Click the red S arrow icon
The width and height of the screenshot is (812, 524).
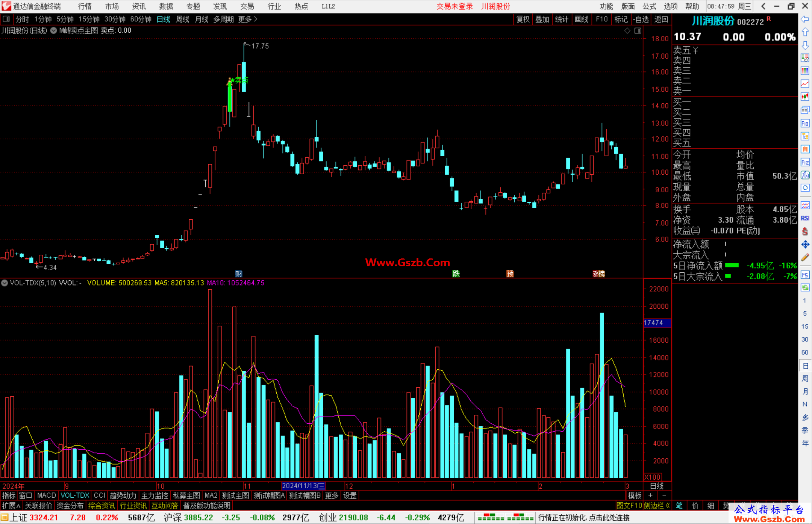click(805, 231)
